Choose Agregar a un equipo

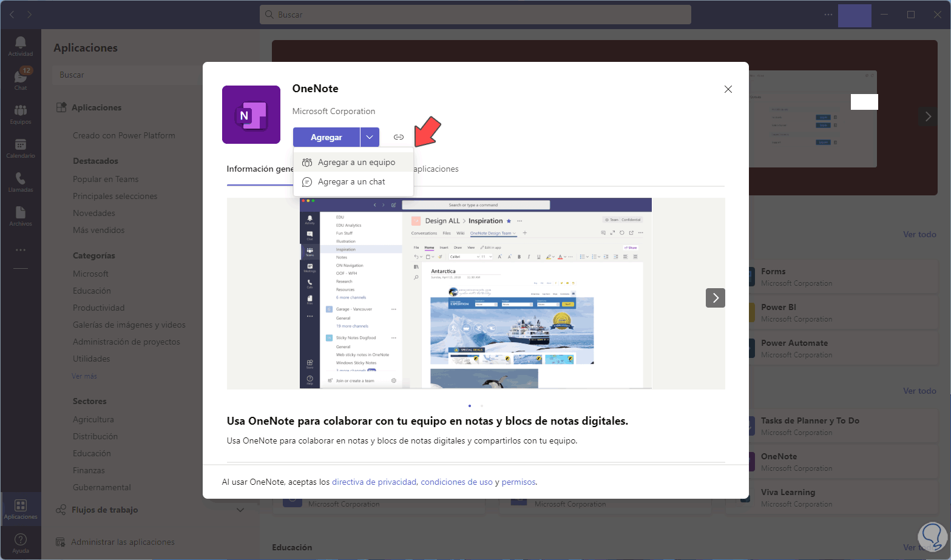353,162
